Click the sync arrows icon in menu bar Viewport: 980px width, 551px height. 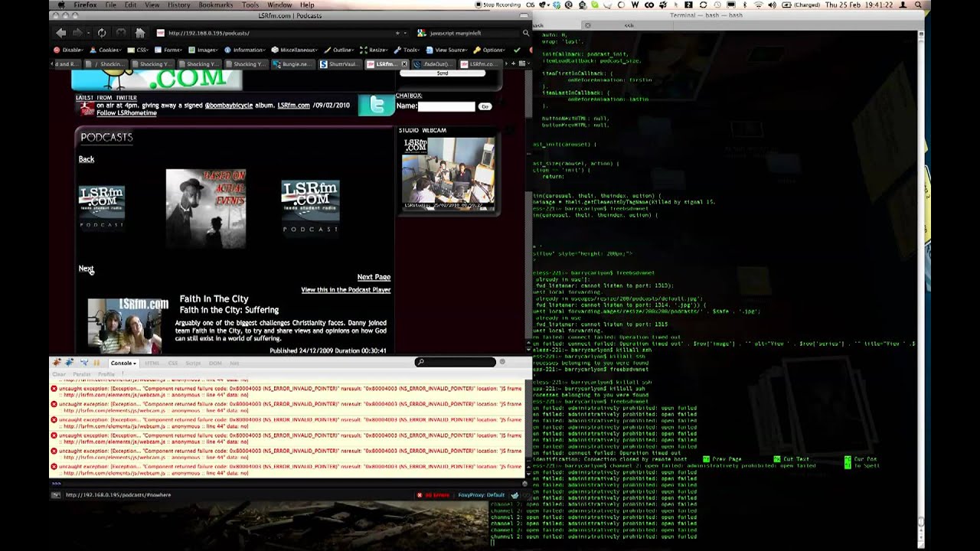tap(703, 5)
